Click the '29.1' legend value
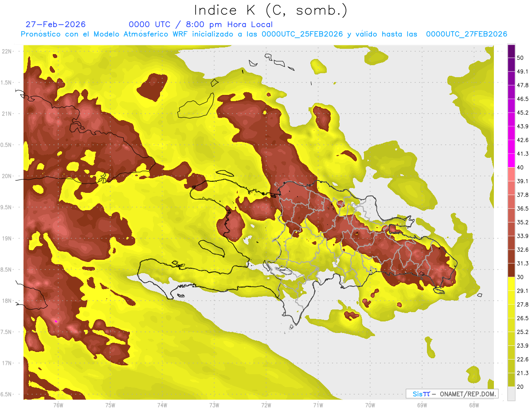532x411 pixels. point(523,291)
